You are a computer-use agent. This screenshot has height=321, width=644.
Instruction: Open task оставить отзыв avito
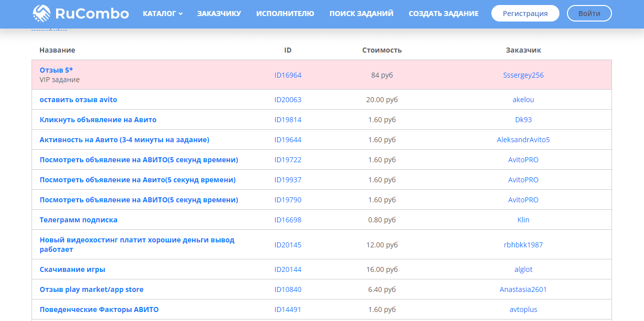click(79, 99)
